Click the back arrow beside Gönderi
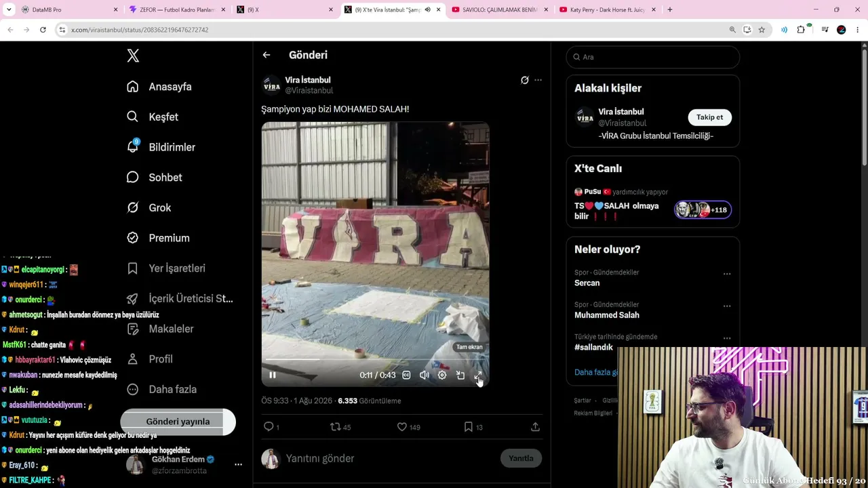The image size is (868, 488). tap(267, 55)
